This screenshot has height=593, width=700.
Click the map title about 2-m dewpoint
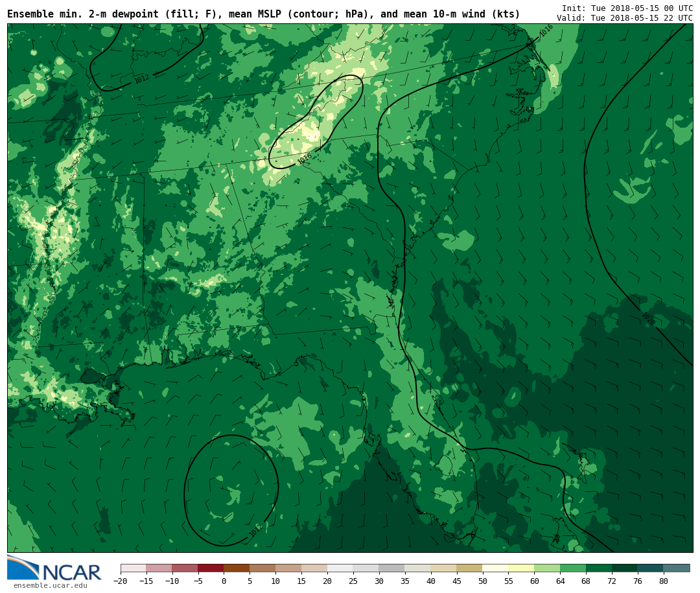[263, 14]
